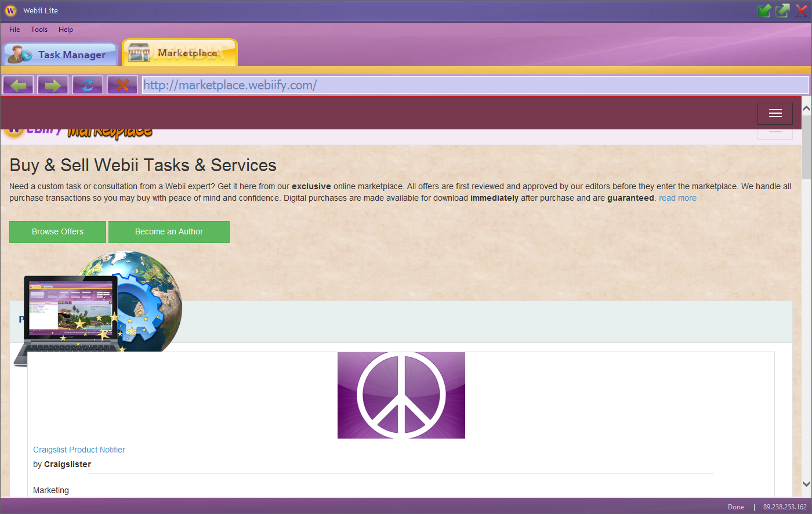This screenshot has height=514, width=812.
Task: Click the Done status bar text
Action: tap(736, 506)
